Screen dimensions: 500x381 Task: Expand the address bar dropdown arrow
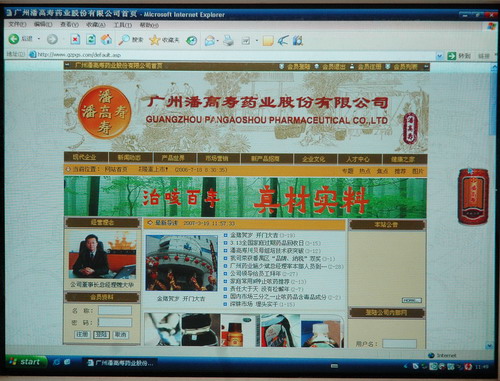[440, 56]
